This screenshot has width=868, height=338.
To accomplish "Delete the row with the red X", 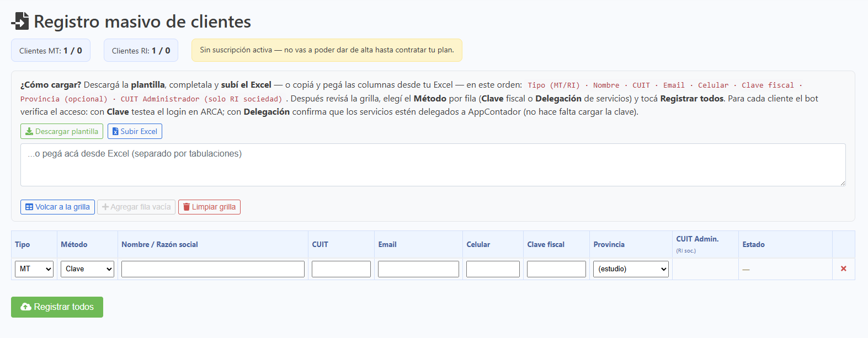I will pos(843,269).
